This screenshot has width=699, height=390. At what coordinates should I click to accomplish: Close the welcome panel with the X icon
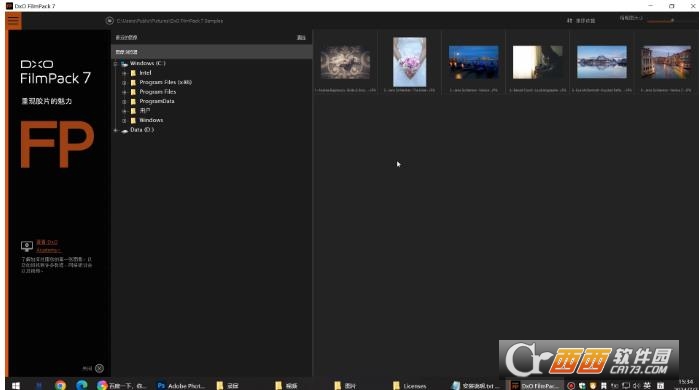[x=99, y=368]
